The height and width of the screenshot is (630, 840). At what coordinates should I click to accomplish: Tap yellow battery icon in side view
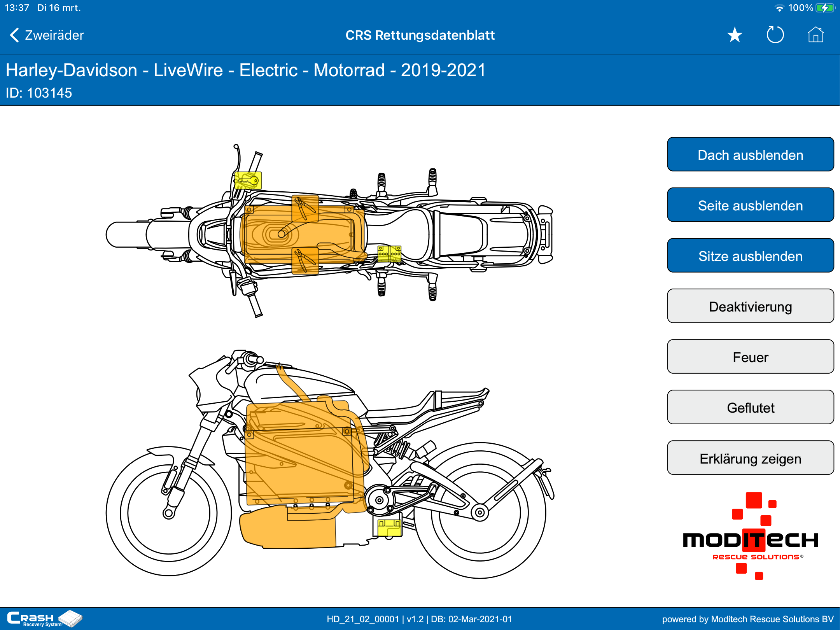pyautogui.click(x=390, y=527)
